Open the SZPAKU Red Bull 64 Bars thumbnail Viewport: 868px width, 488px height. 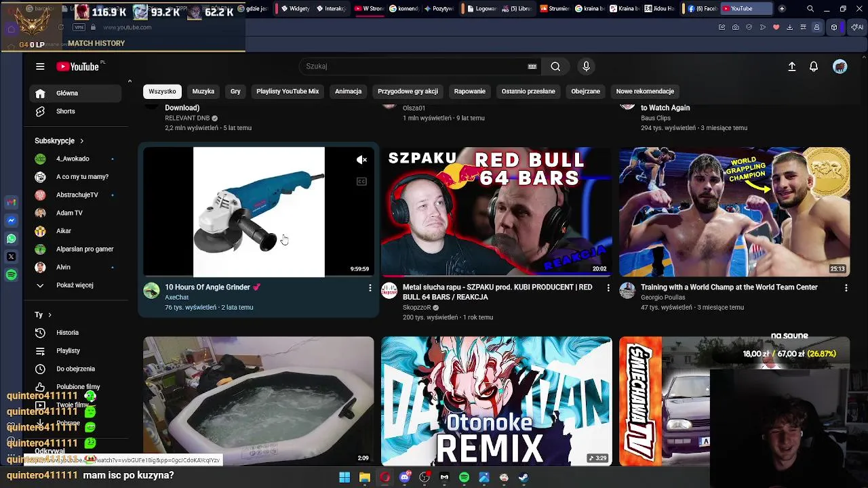tap(496, 211)
